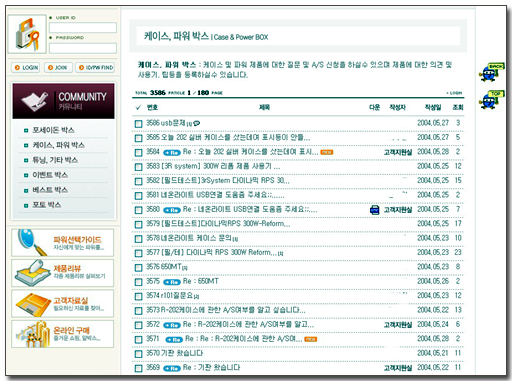Click the LOGIN button

click(26, 67)
